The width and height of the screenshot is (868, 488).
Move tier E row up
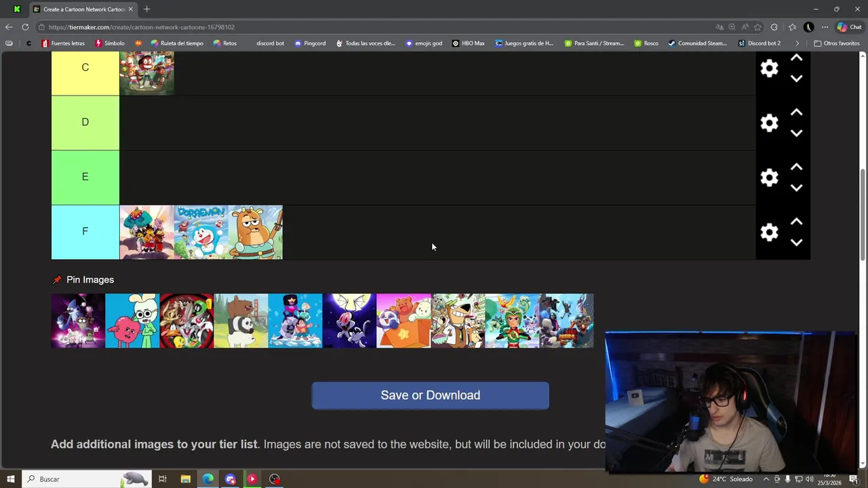coord(797,167)
